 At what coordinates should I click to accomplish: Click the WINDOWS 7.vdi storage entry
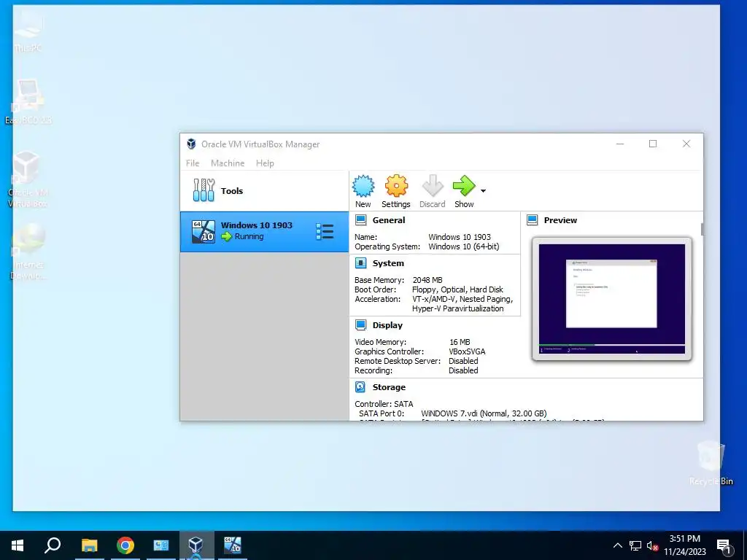click(x=484, y=413)
